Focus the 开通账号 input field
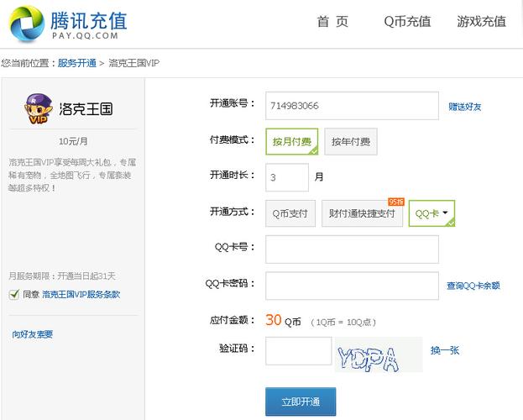523x420 pixels. (352, 106)
